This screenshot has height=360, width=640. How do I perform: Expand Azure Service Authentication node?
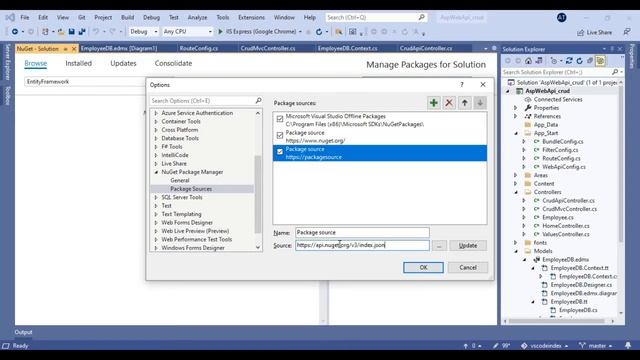click(156, 113)
